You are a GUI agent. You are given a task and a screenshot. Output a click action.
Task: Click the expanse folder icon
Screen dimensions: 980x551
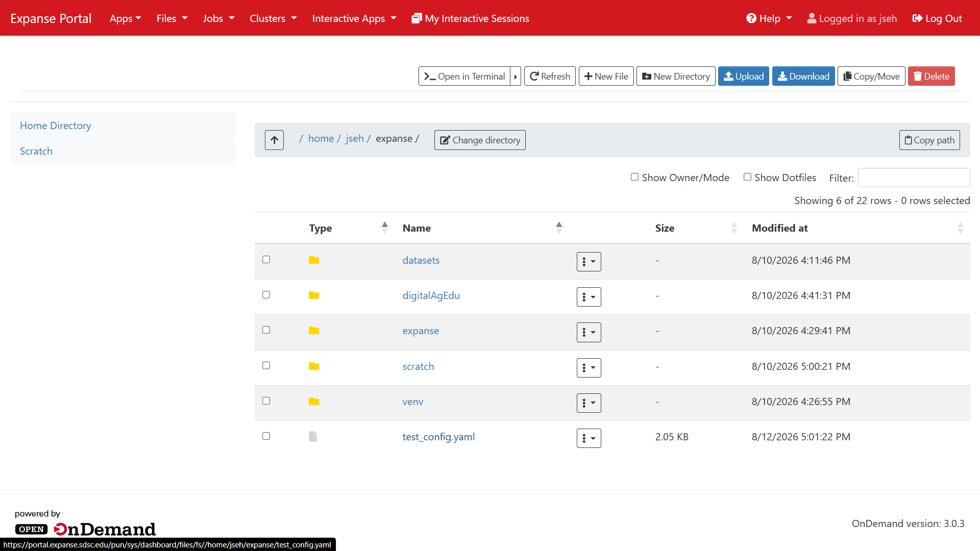314,331
